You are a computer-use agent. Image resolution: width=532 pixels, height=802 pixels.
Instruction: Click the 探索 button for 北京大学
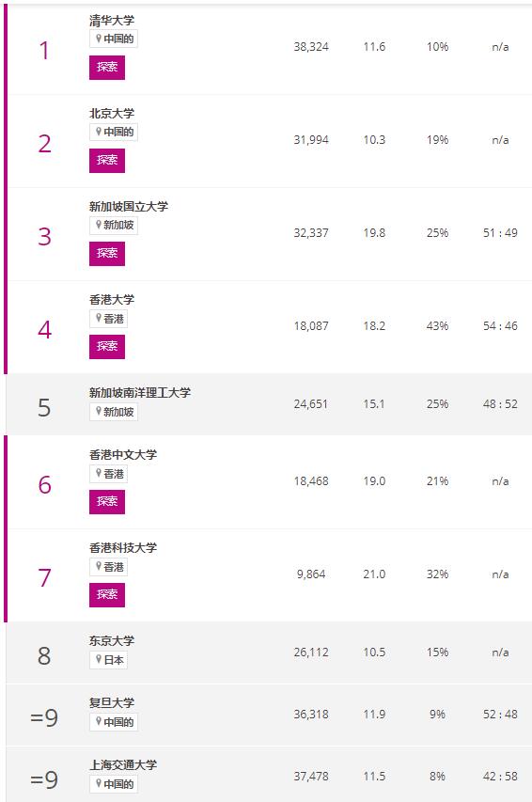pyautogui.click(x=107, y=161)
